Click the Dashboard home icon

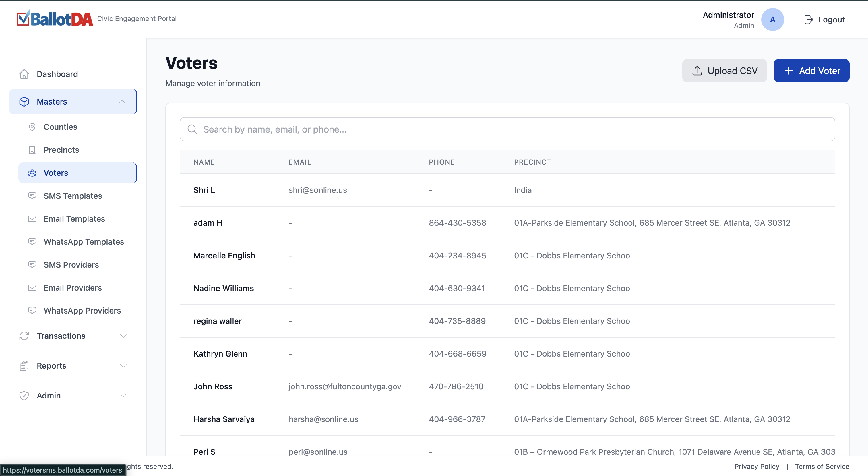click(24, 74)
